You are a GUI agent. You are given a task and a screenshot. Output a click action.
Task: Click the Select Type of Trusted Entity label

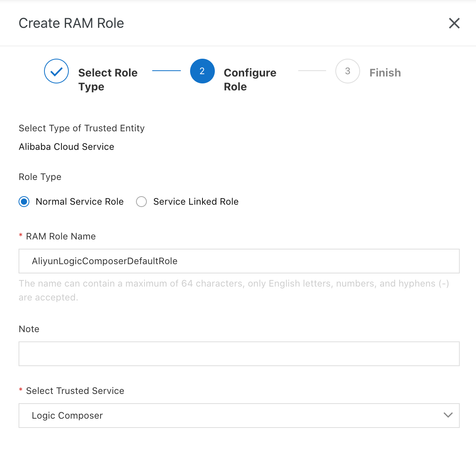pyautogui.click(x=82, y=128)
